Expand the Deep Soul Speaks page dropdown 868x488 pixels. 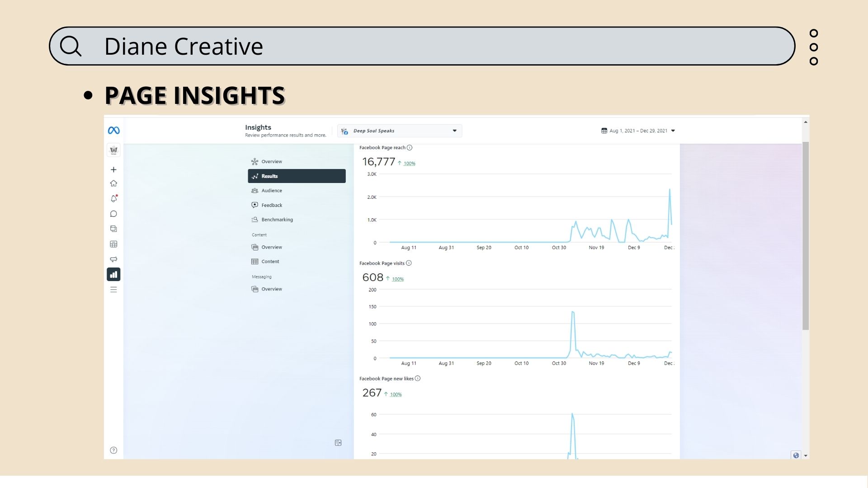[400, 131]
